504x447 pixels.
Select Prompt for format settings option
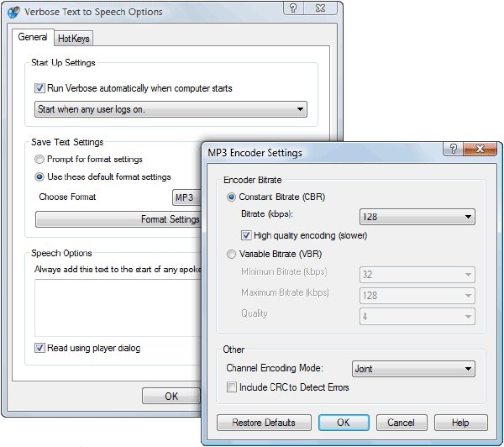(x=39, y=159)
